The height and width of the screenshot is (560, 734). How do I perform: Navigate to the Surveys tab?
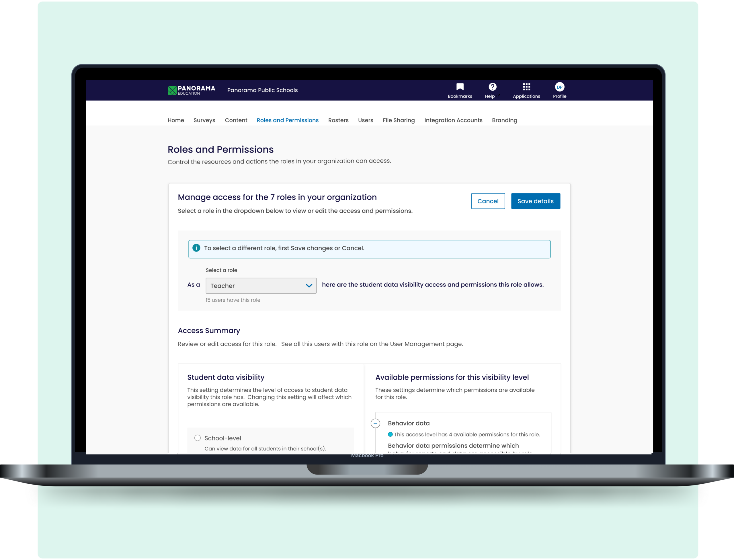coord(204,120)
